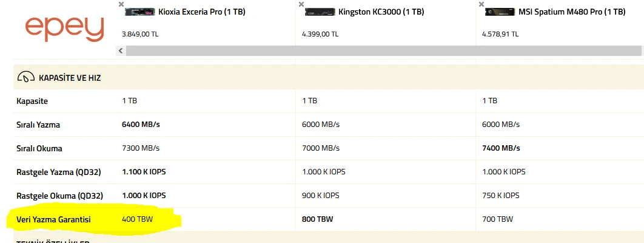The height and width of the screenshot is (243, 644).
Task: Open the Kioxia Exceria Pro (1 TB) link
Action: click(x=202, y=12)
